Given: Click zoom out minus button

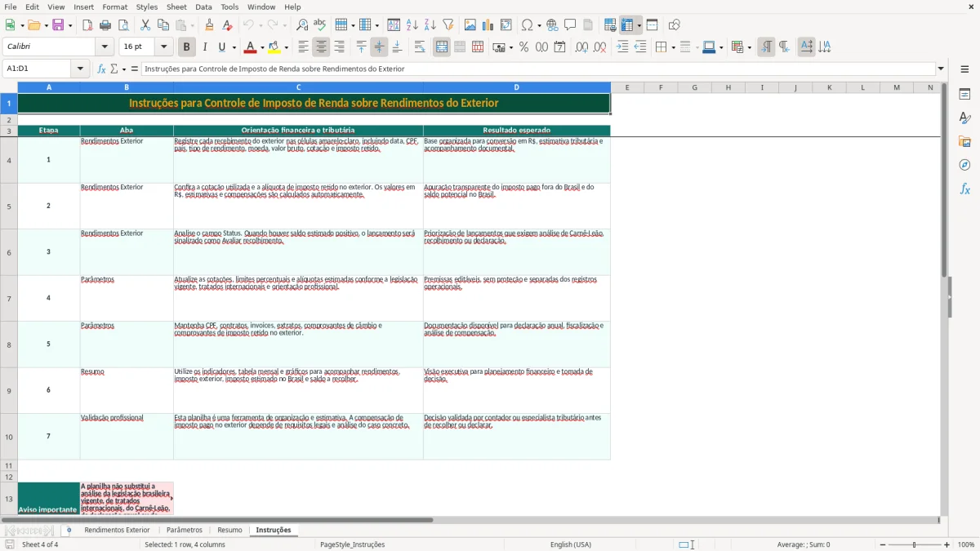Looking at the screenshot, I should tap(883, 544).
